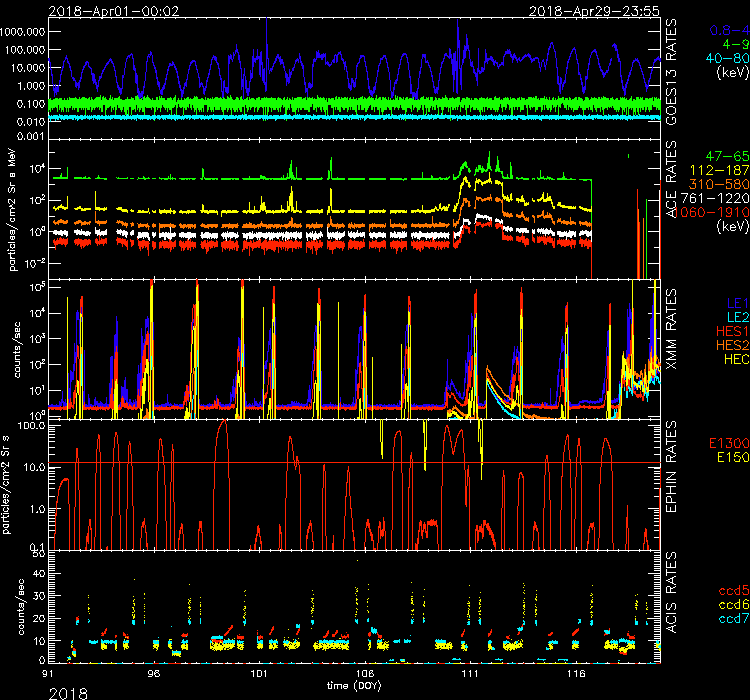
Task: Click the cyan 40-80 legend label
Action: (x=723, y=58)
